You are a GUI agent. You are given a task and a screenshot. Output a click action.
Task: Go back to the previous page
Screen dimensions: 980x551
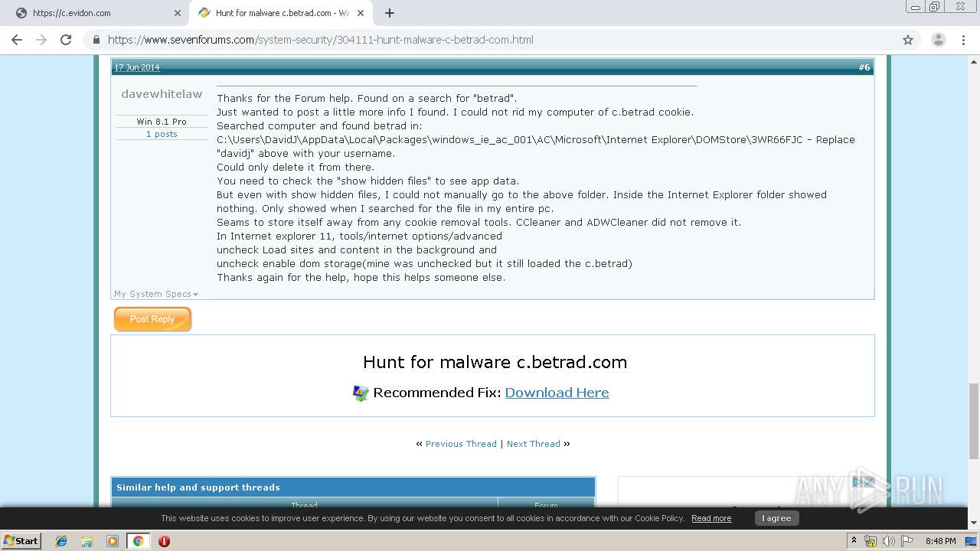[x=17, y=40]
